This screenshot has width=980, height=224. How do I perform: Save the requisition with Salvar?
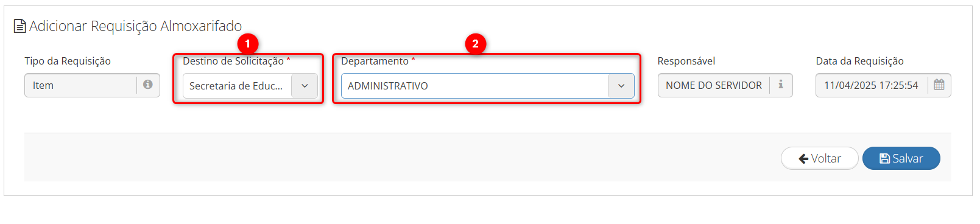tap(901, 158)
